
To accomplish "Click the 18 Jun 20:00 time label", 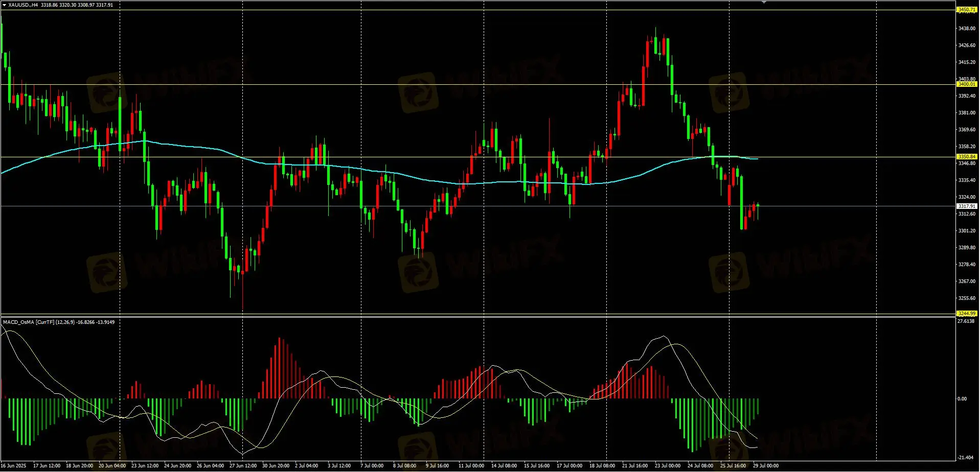I will click(x=79, y=466).
